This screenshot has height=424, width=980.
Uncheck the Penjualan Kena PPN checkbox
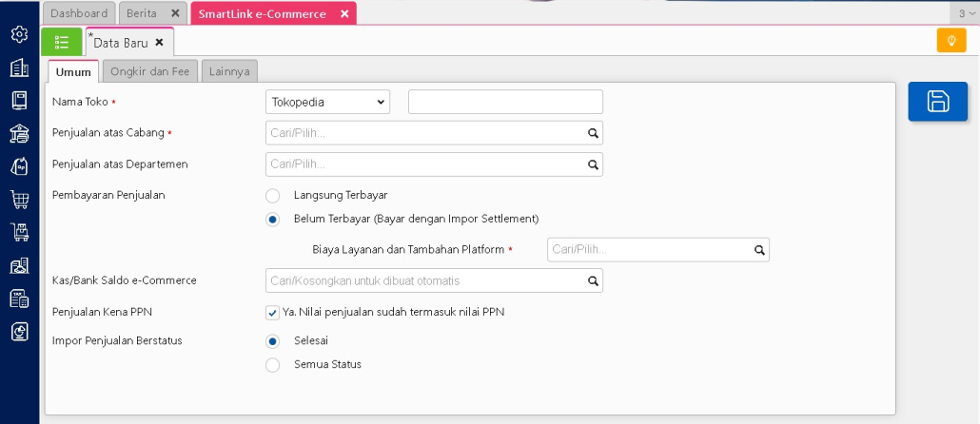pyautogui.click(x=273, y=312)
